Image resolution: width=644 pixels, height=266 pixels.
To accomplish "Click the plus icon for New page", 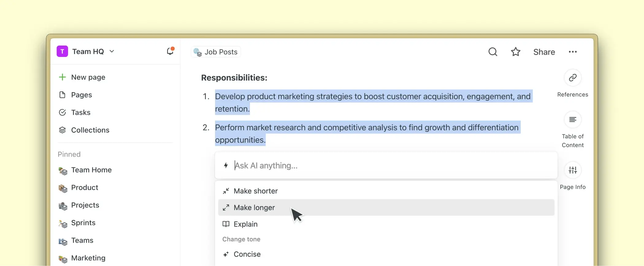I will 62,77.
